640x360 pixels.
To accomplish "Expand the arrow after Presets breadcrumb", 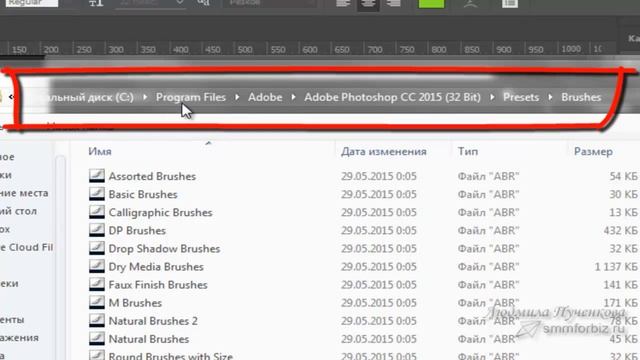I will [x=550, y=97].
